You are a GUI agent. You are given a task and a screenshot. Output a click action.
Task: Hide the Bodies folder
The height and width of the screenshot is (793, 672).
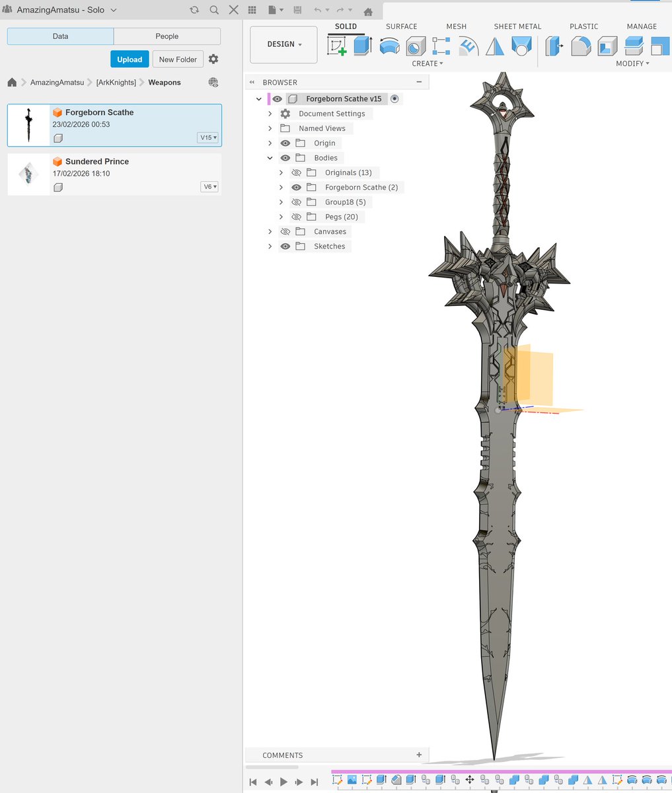[285, 158]
